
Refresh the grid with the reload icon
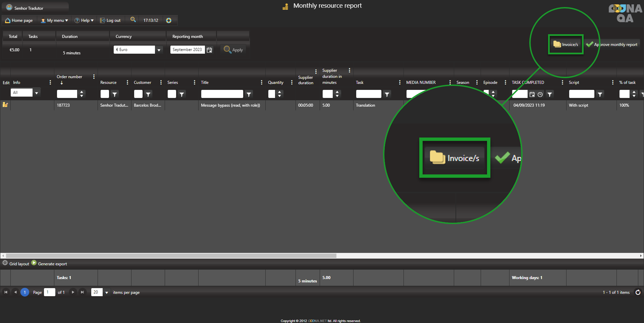pyautogui.click(x=638, y=292)
